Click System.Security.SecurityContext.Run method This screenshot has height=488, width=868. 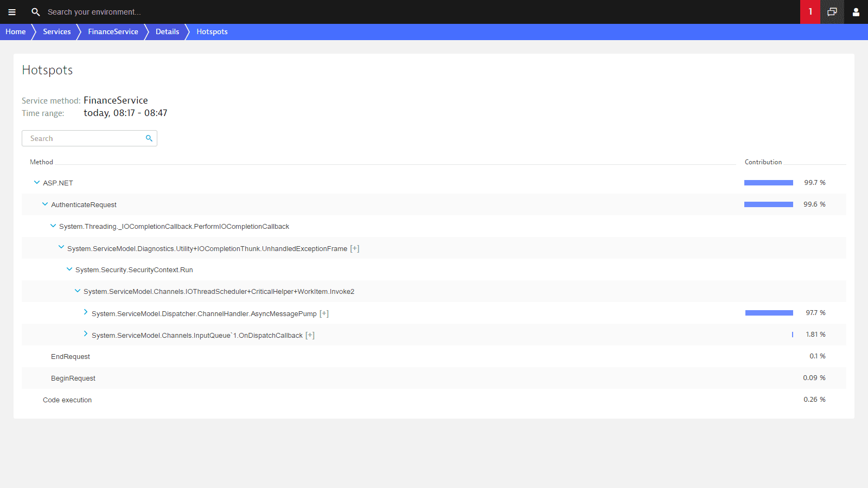[x=134, y=270]
